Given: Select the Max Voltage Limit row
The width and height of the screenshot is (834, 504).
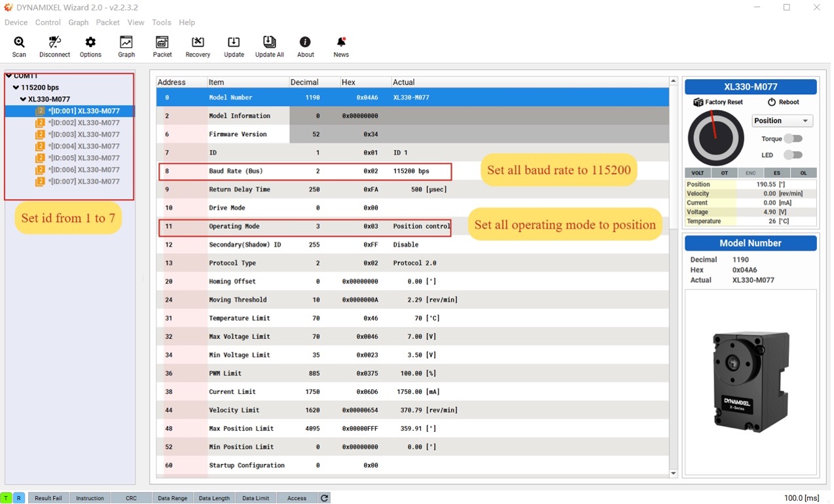Looking at the screenshot, I should [x=412, y=336].
